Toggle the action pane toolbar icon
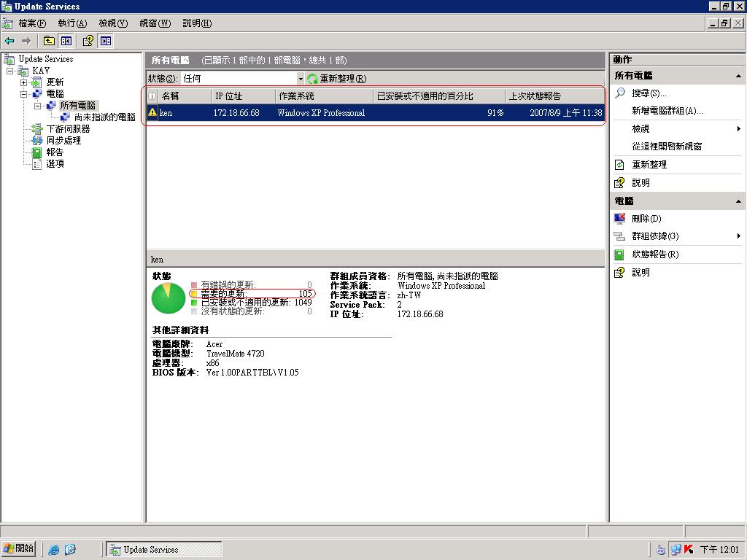 pyautogui.click(x=105, y=41)
